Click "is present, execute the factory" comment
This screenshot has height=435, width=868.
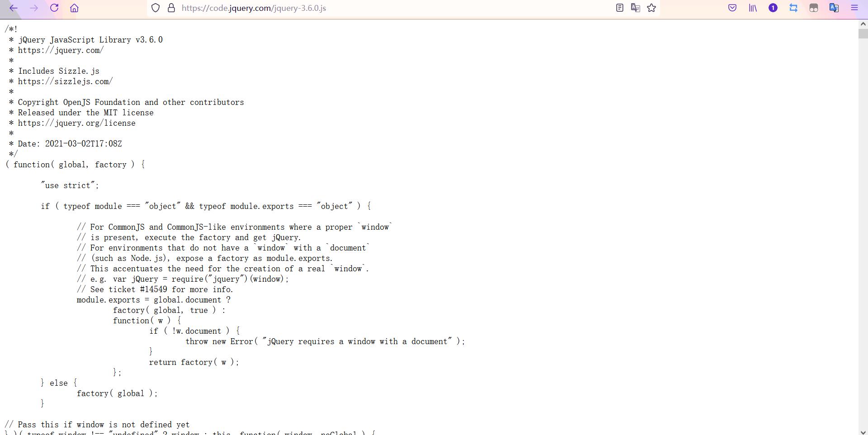[189, 237]
